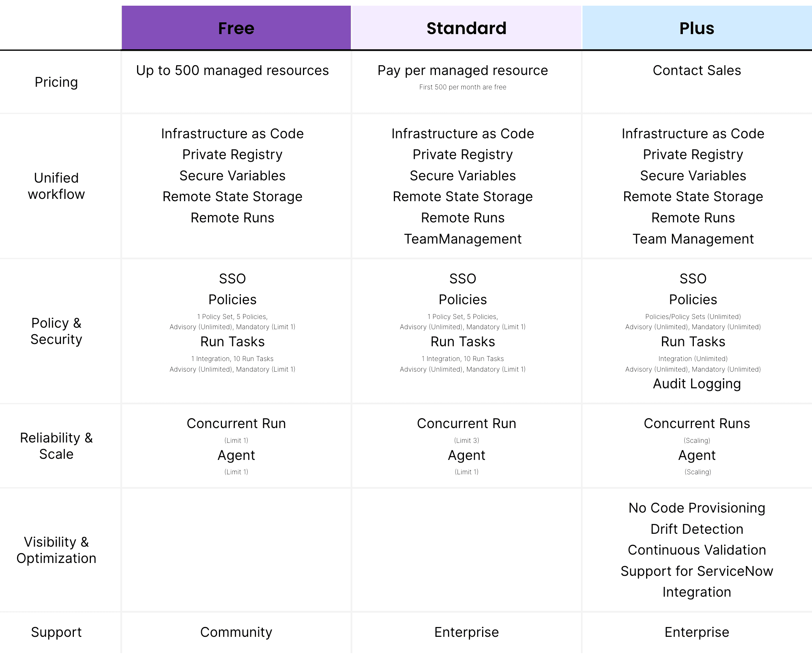The height and width of the screenshot is (666, 812).
Task: Click Continuous Validation feature text
Action: click(696, 549)
